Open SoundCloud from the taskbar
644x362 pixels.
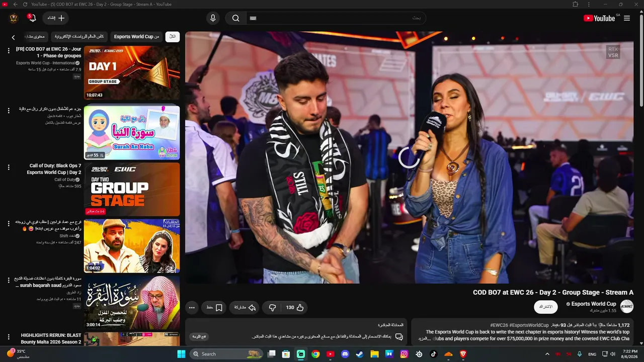point(448,354)
